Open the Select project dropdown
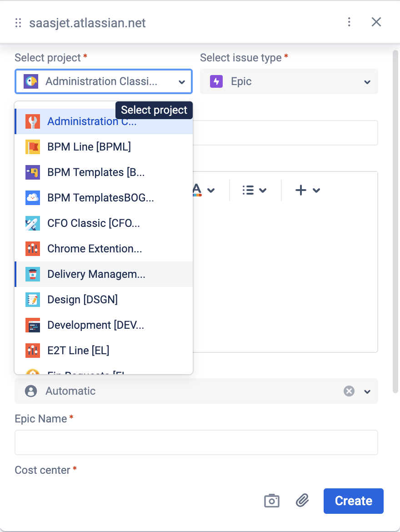Viewport: 400px width, 532px height. point(104,81)
